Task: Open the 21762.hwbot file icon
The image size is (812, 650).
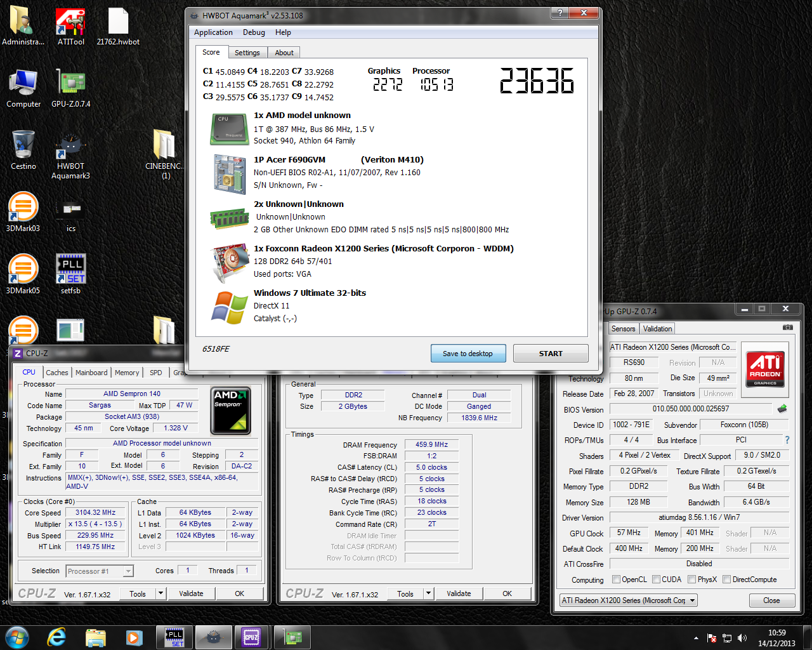Action: (118, 27)
